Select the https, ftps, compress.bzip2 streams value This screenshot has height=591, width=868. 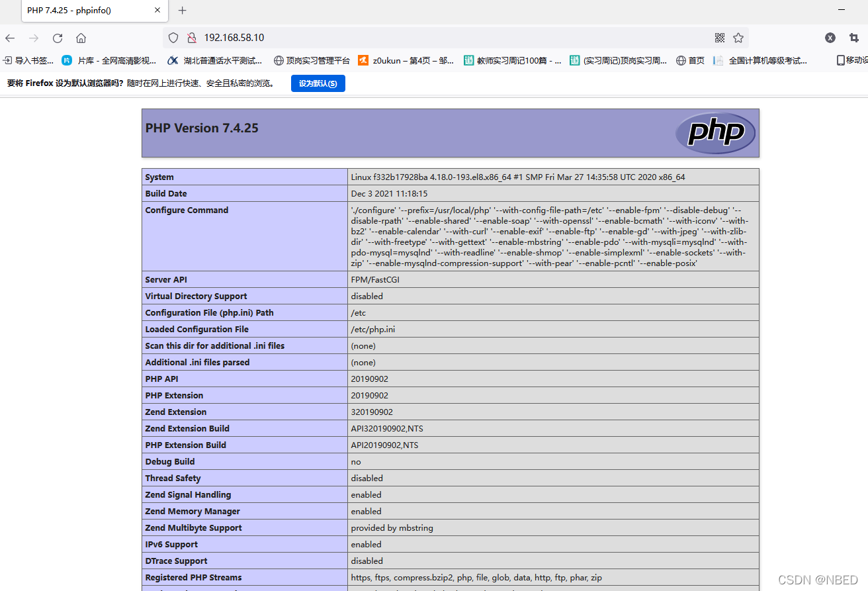[x=476, y=578]
